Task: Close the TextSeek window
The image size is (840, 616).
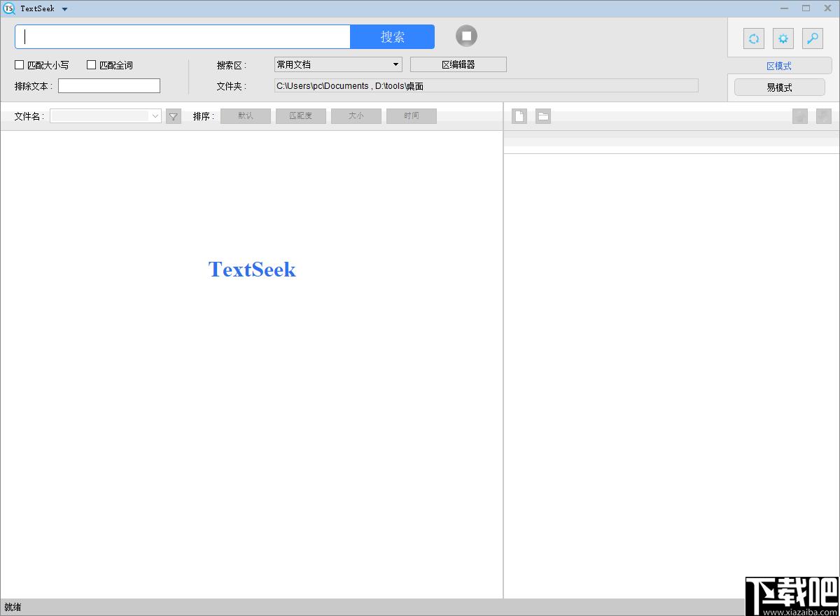Action: 827,8
